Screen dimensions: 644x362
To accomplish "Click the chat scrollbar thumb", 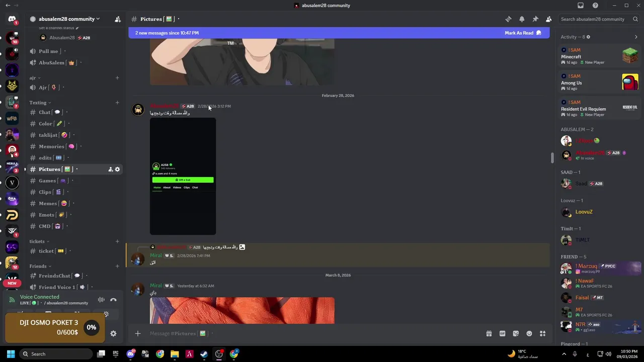I will pos(552,157).
